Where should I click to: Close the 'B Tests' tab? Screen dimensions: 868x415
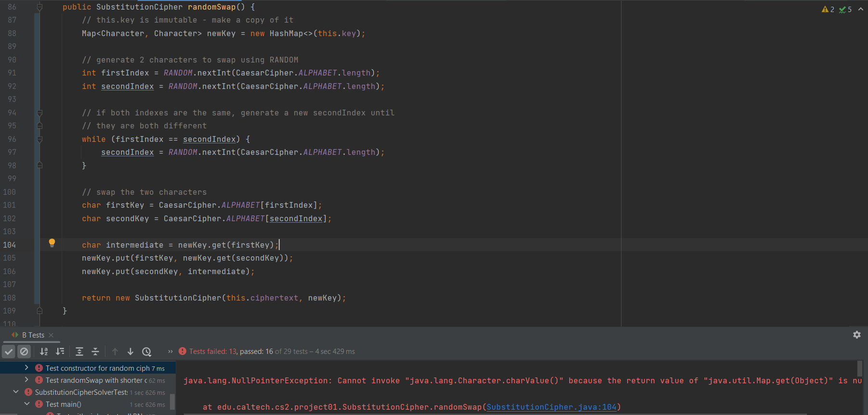51,335
